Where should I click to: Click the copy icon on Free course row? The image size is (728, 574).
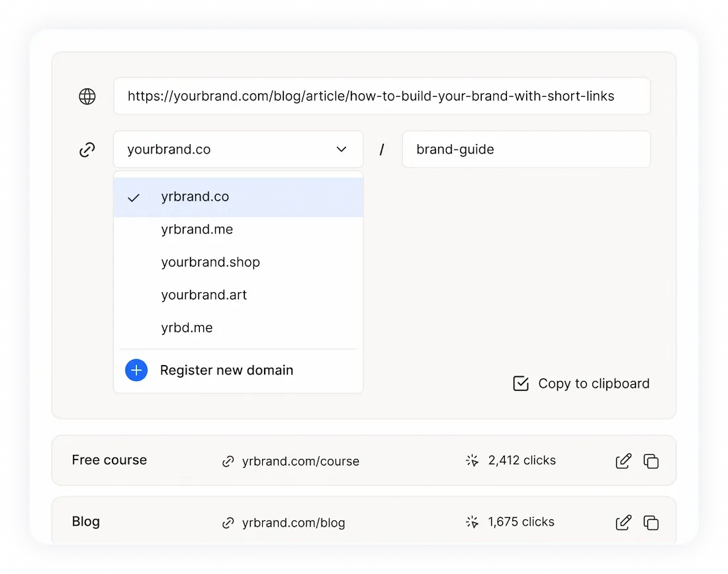[x=651, y=461]
